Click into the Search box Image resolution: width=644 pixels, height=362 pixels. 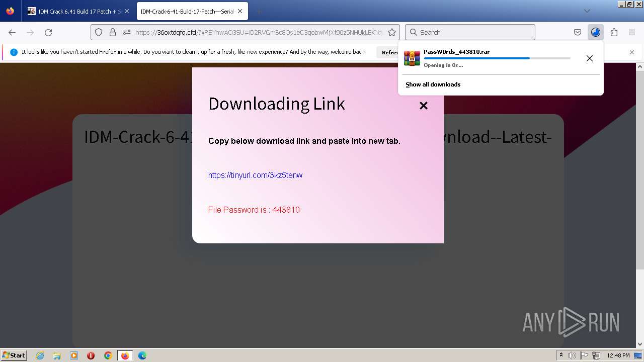click(x=470, y=32)
